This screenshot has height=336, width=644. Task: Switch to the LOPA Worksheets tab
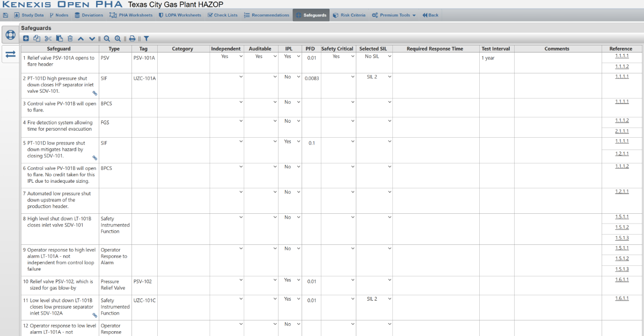[x=180, y=15]
